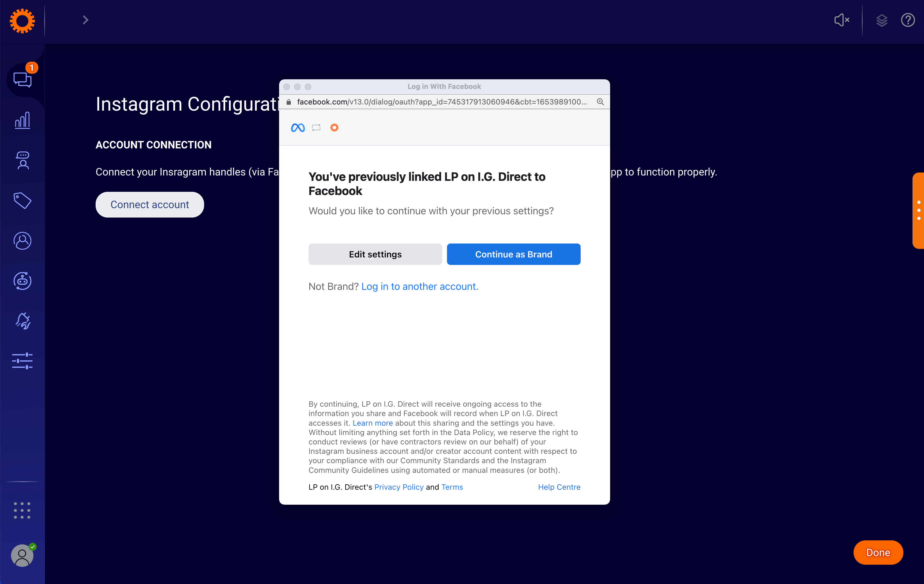Click the facebook.com URL address bar
The width and height of the screenshot is (924, 584).
click(442, 102)
